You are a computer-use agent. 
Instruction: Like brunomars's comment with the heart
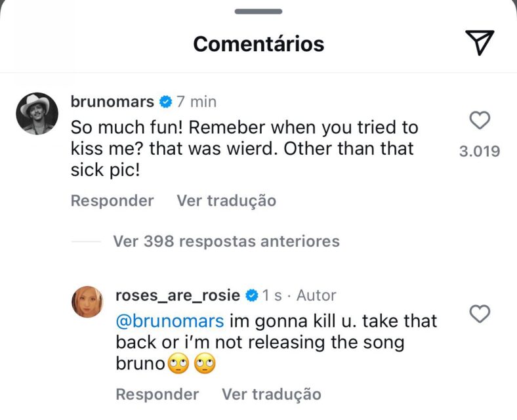tap(480, 121)
